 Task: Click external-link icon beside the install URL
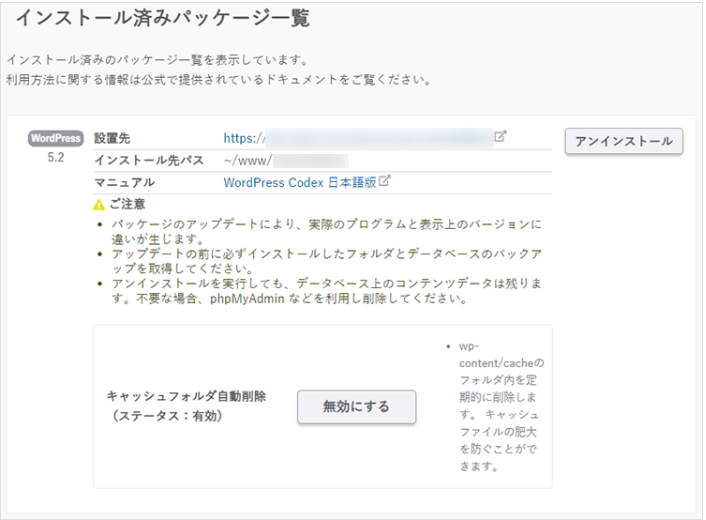click(501, 136)
